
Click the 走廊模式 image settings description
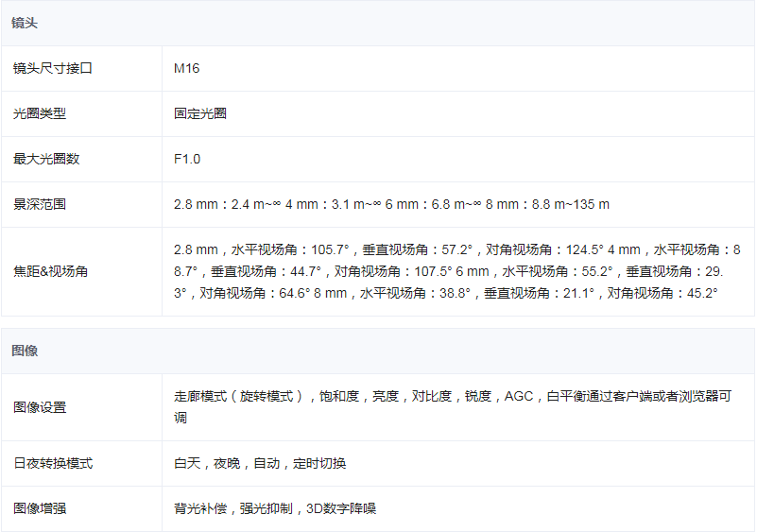[x=453, y=407]
